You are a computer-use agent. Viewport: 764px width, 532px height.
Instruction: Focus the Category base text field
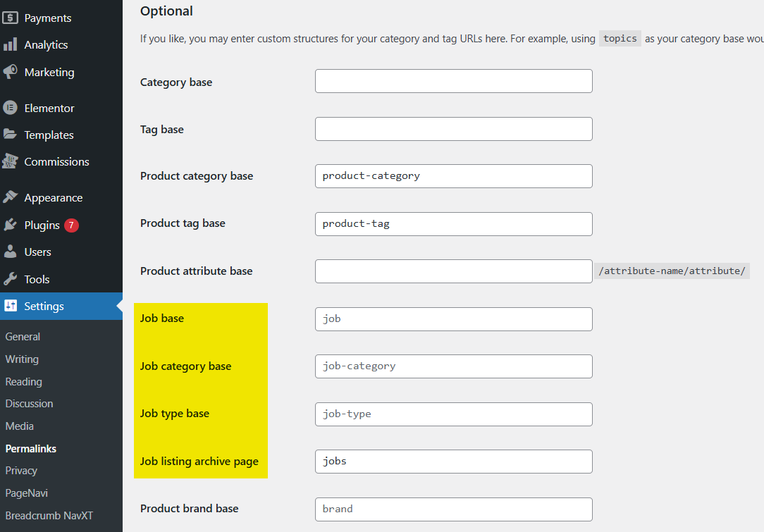coord(453,81)
